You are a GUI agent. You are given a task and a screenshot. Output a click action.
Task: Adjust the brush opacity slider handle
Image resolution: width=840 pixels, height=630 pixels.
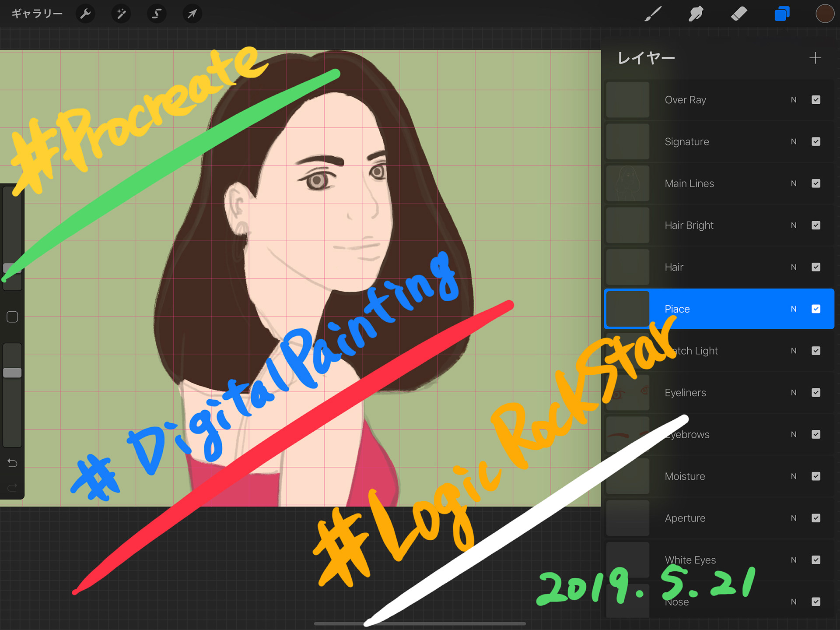(x=12, y=373)
